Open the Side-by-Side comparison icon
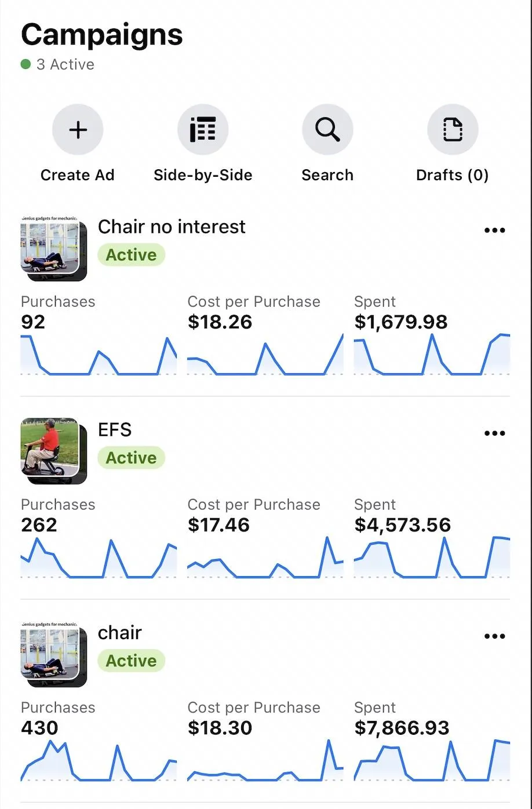Screen dimensions: 532x809 [x=203, y=130]
